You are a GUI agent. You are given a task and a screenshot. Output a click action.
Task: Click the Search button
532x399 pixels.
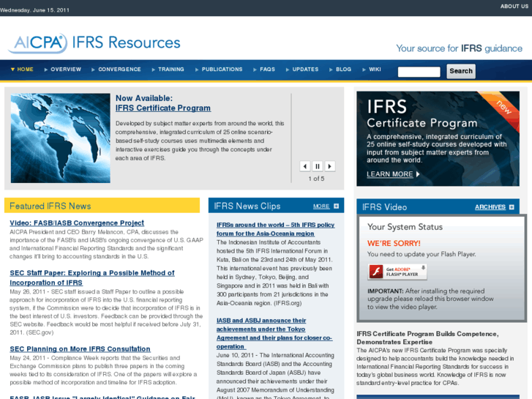click(461, 71)
